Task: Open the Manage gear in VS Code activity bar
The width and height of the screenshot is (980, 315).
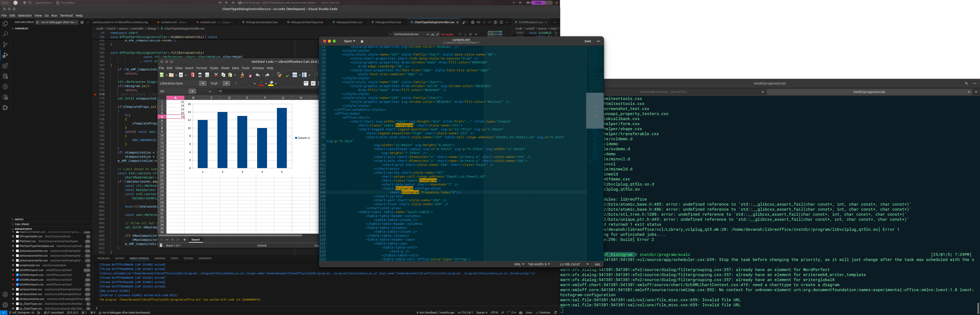Action: (5, 305)
